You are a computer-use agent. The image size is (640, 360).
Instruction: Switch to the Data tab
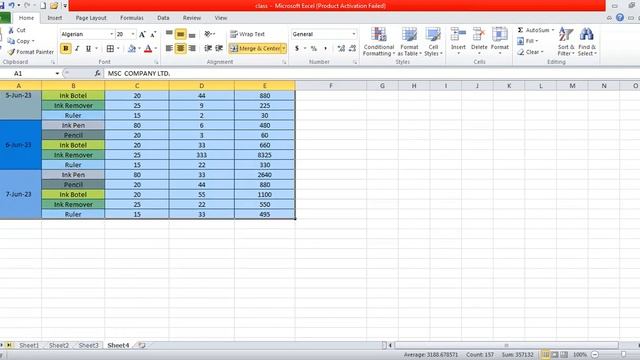pyautogui.click(x=163, y=18)
